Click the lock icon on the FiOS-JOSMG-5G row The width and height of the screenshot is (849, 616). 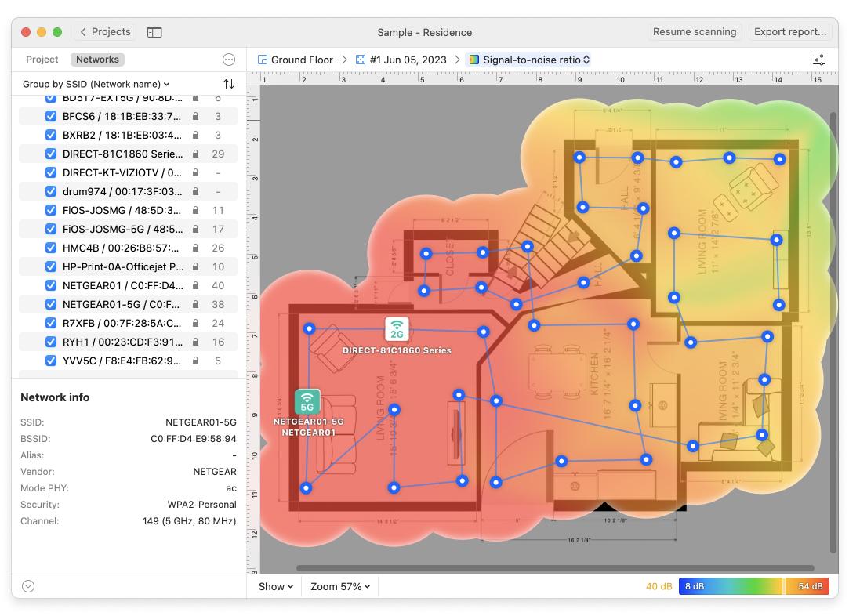(195, 229)
